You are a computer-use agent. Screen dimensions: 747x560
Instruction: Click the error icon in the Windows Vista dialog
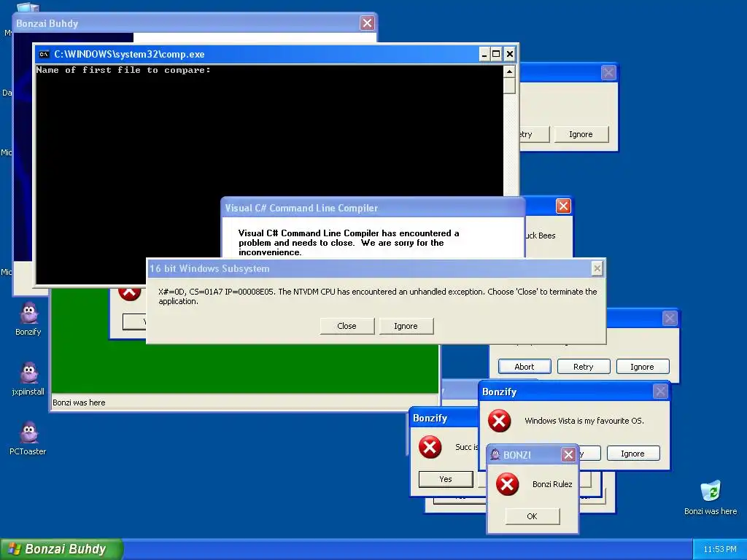[499, 421]
